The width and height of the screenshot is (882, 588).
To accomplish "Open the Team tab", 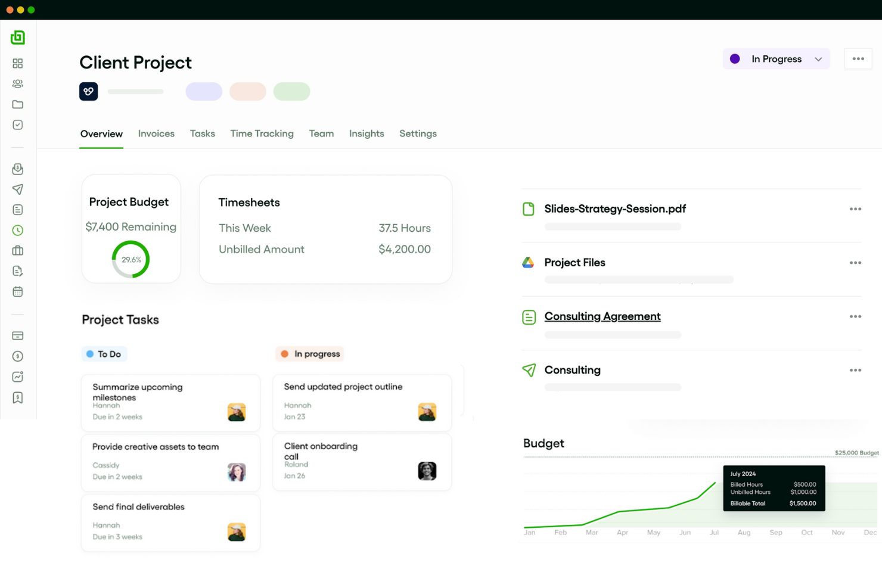I will point(321,133).
